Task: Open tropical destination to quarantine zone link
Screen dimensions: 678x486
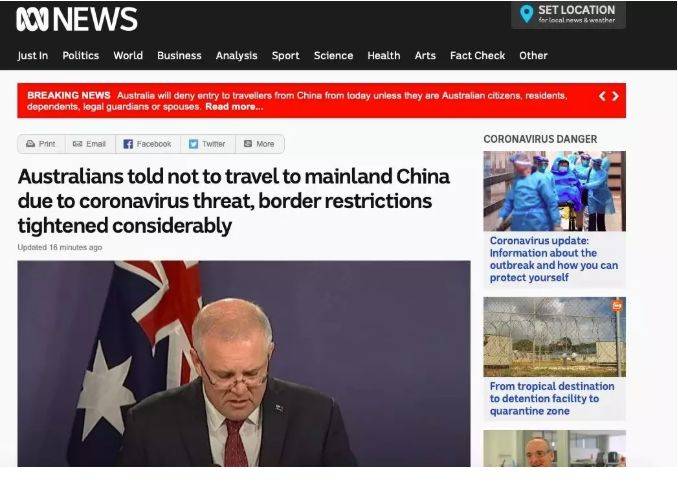Action: point(552,398)
